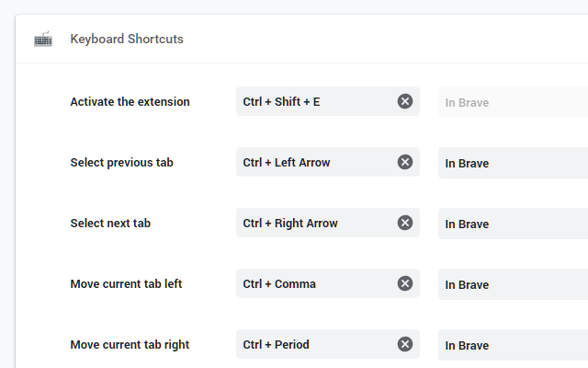Focus the Select previous tab shortcut field
The width and height of the screenshot is (588, 368).
click(314, 162)
